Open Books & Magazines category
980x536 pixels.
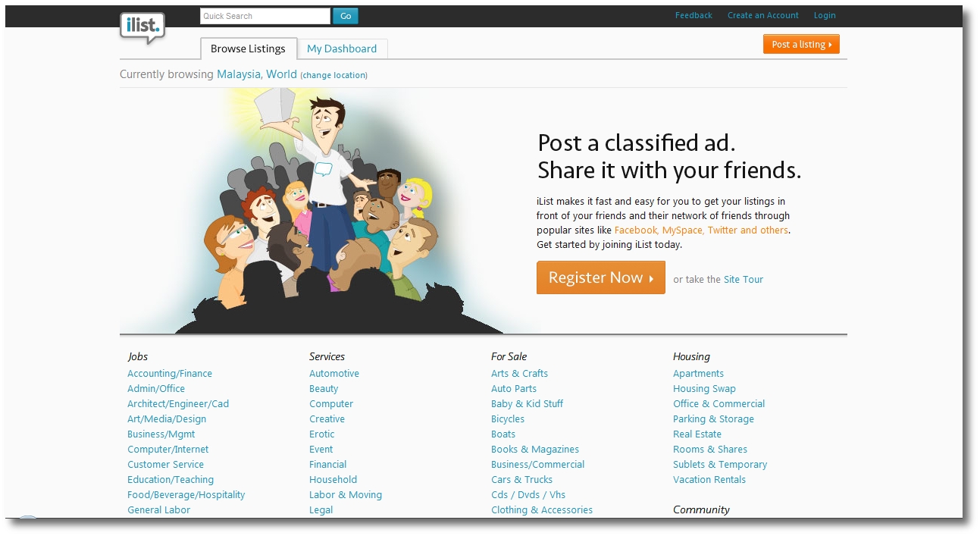[x=535, y=450]
